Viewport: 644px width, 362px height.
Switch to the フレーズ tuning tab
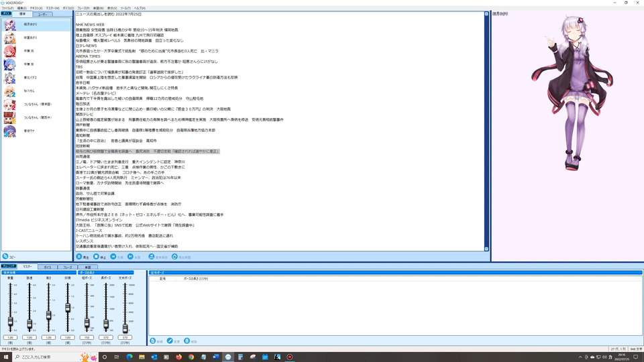click(x=67, y=267)
